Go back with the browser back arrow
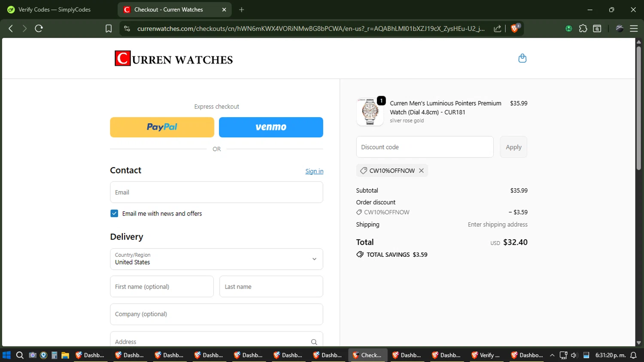The height and width of the screenshot is (362, 644). [11, 28]
